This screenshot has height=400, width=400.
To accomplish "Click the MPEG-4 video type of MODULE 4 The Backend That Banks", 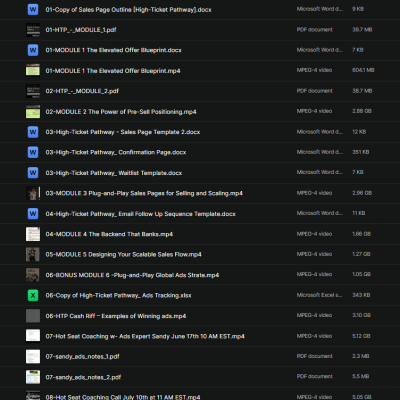I will click(x=314, y=234).
